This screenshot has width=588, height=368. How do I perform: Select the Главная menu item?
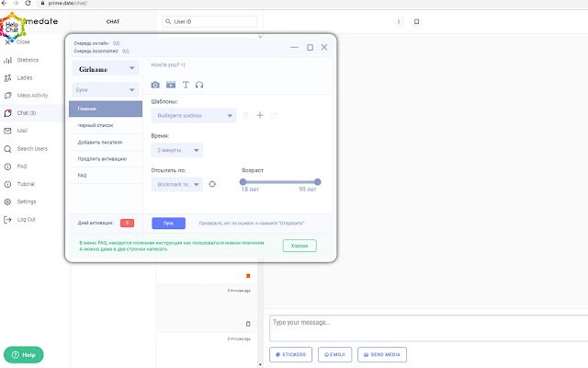tap(106, 109)
